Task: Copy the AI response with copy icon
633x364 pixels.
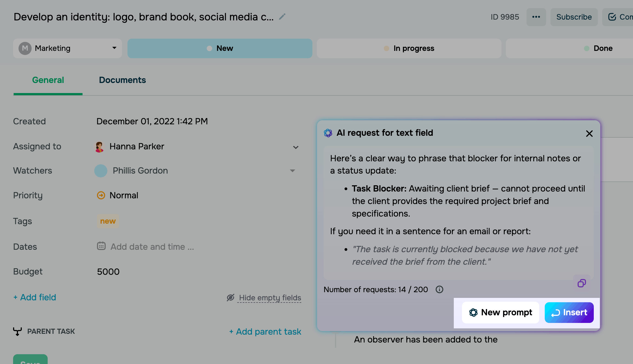Action: click(x=582, y=283)
